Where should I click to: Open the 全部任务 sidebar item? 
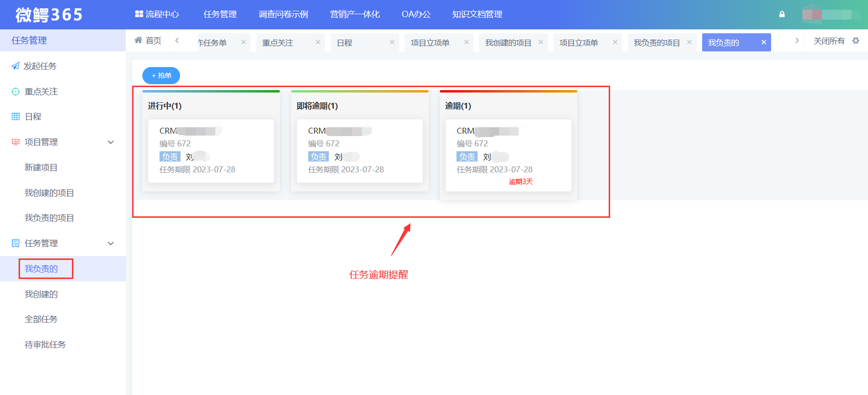[x=41, y=319]
